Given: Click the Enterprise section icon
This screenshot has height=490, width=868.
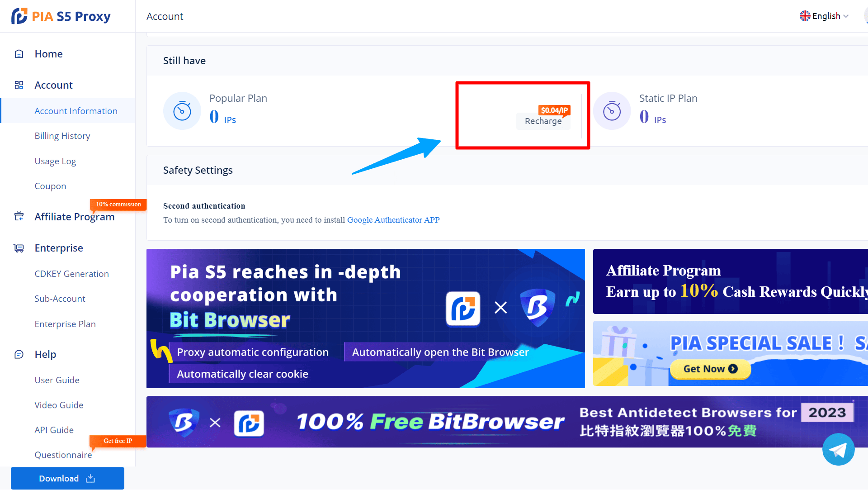Looking at the screenshot, I should tap(17, 247).
